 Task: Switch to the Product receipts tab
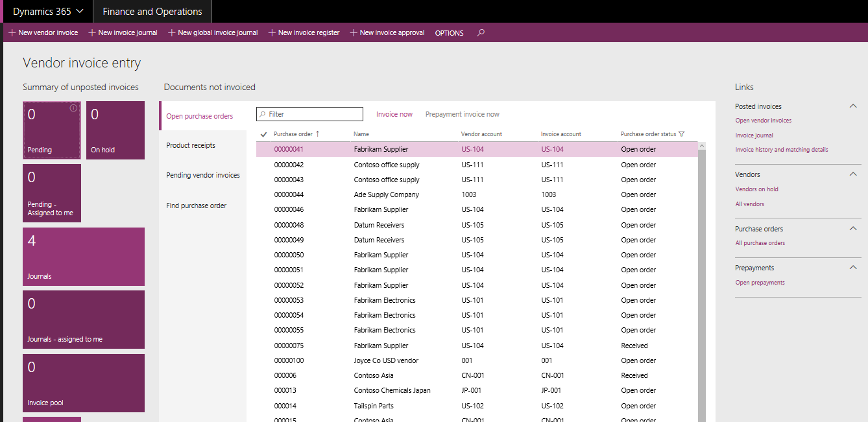point(191,145)
